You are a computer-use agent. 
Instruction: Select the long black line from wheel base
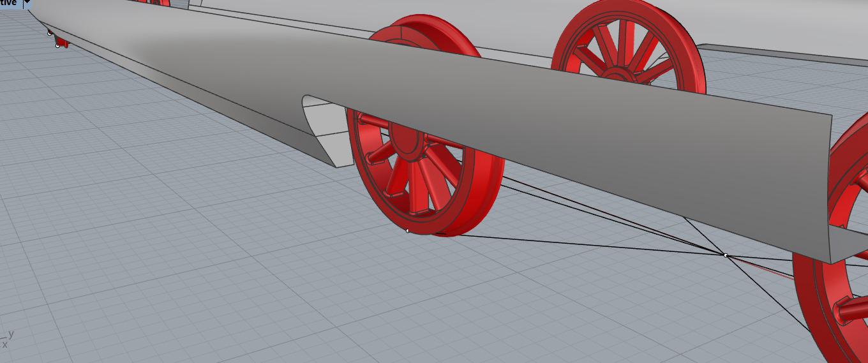tap(574, 244)
